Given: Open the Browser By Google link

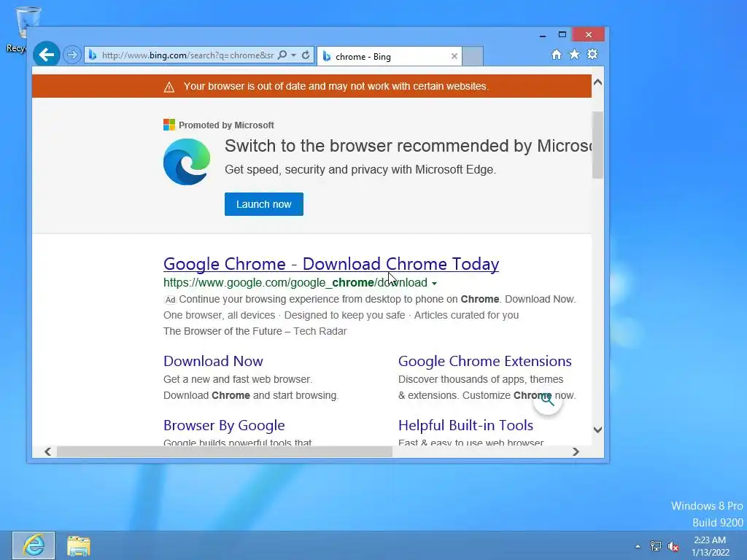Looking at the screenshot, I should click(x=224, y=425).
